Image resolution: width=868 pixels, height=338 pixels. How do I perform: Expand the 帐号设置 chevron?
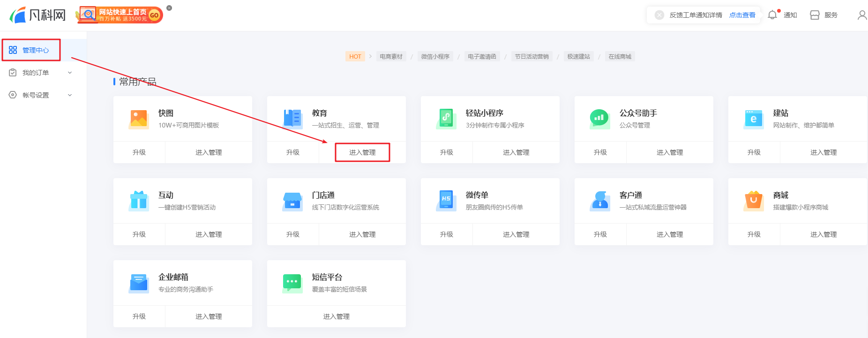(70, 95)
